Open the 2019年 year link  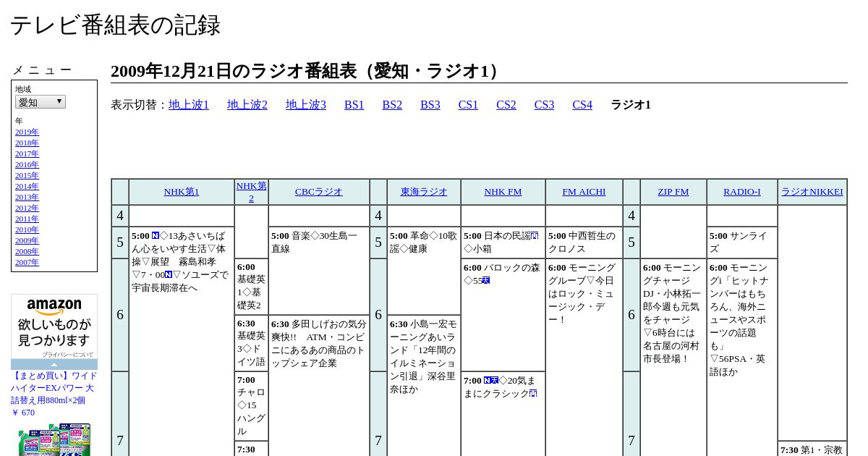click(x=27, y=132)
